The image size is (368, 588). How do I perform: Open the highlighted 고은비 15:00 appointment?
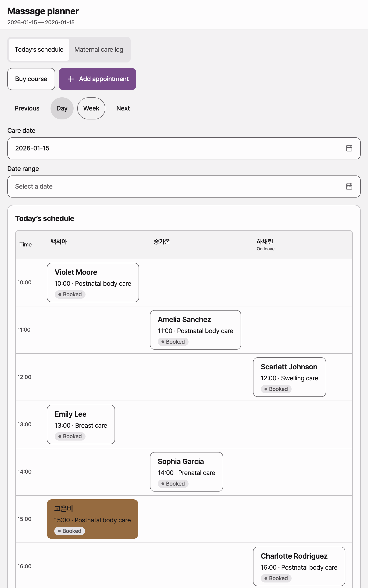[x=92, y=519]
